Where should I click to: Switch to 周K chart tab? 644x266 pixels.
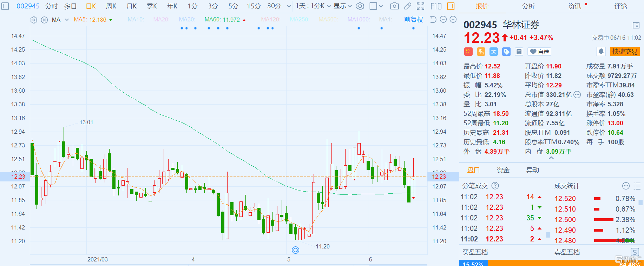pos(111,6)
